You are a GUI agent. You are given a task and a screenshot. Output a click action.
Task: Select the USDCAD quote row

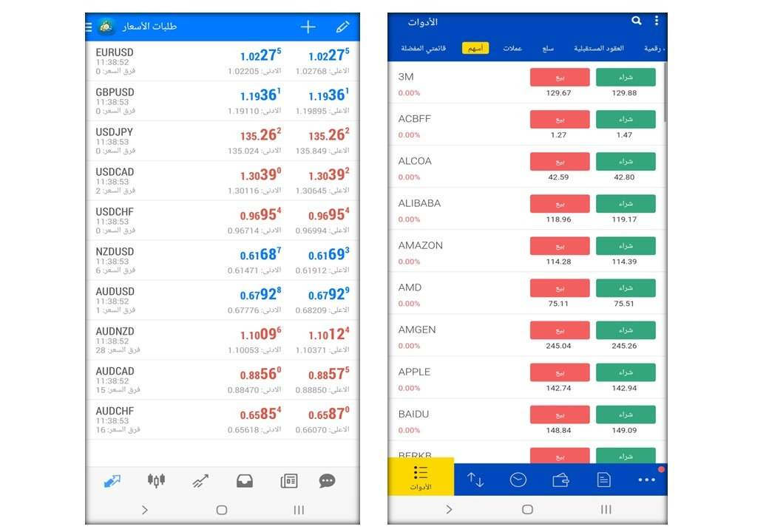(x=223, y=181)
